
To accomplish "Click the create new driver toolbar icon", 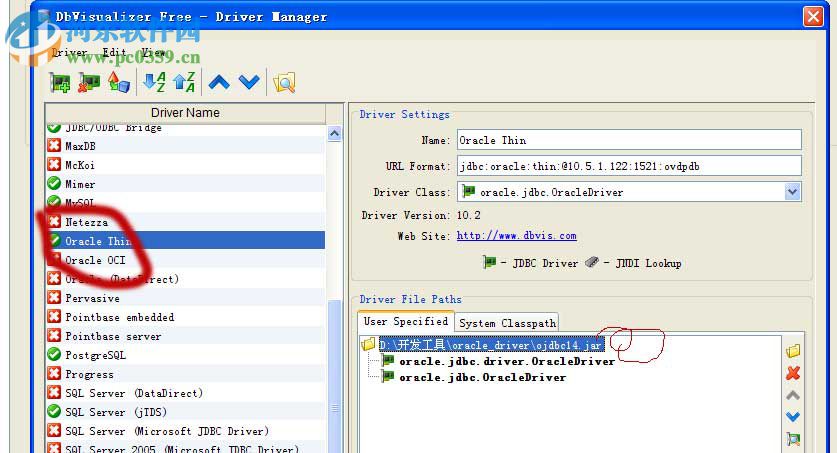I will pyautogui.click(x=60, y=83).
